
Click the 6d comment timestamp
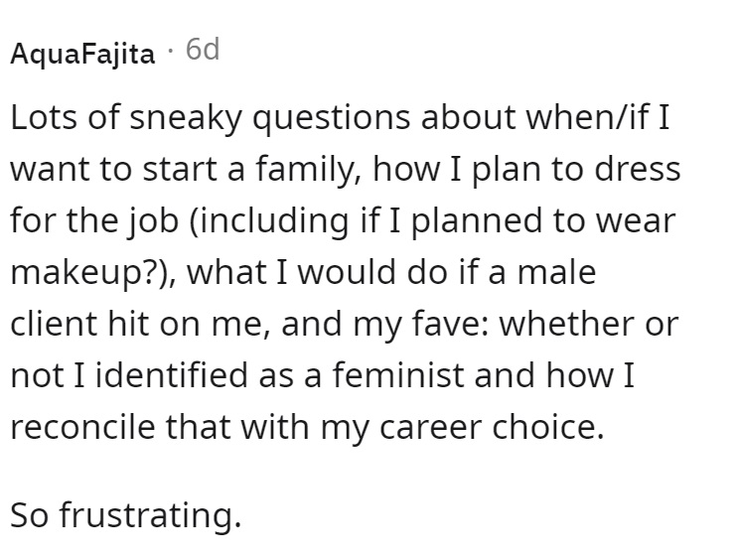[x=203, y=50]
